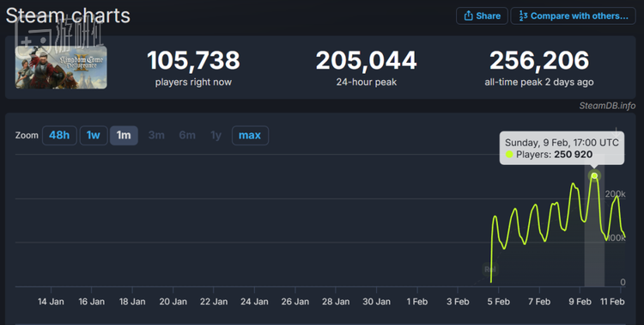Open Compare with others dialog
644x325 pixels.
(x=573, y=16)
